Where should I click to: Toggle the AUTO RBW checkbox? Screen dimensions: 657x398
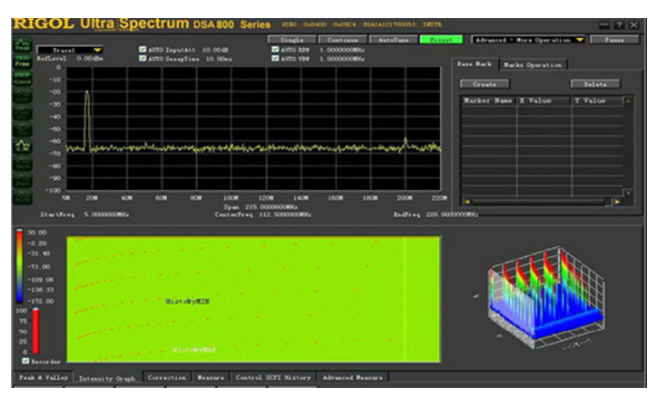[x=275, y=49]
